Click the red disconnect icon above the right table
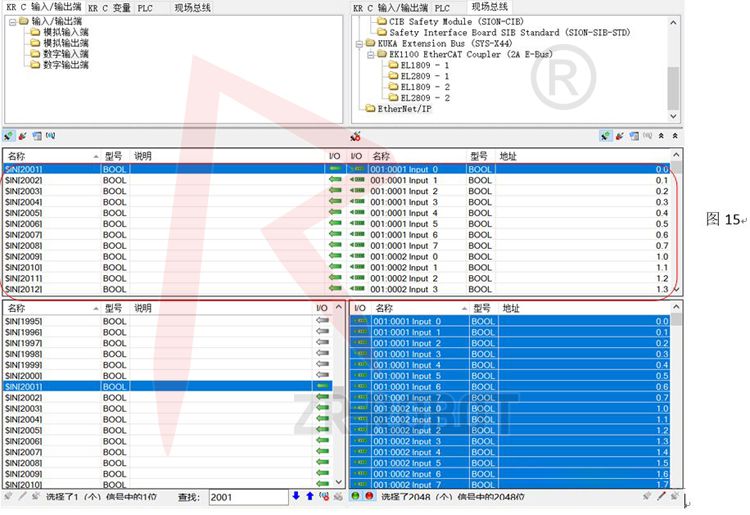This screenshot has width=750, height=515. click(x=356, y=135)
